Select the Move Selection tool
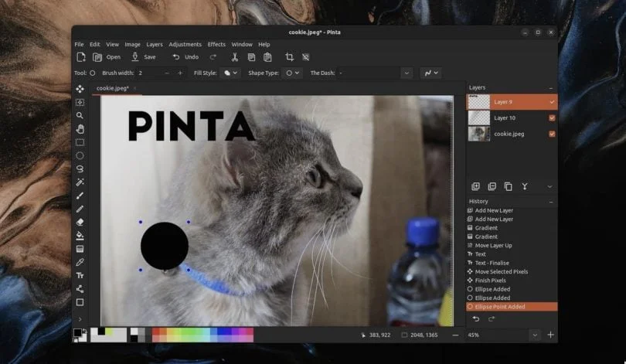The width and height of the screenshot is (626, 364). (80, 102)
